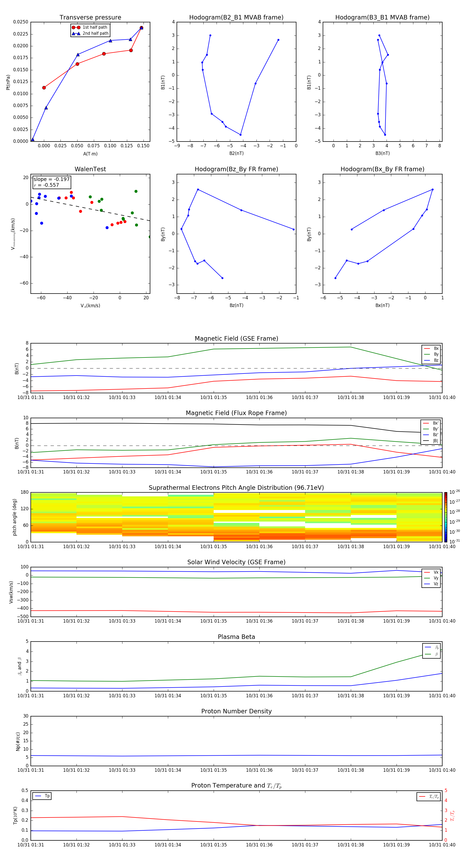The width and height of the screenshot is (473, 868).
Task: Click 'B3(nT)' x-axis label
Action: click(x=382, y=153)
